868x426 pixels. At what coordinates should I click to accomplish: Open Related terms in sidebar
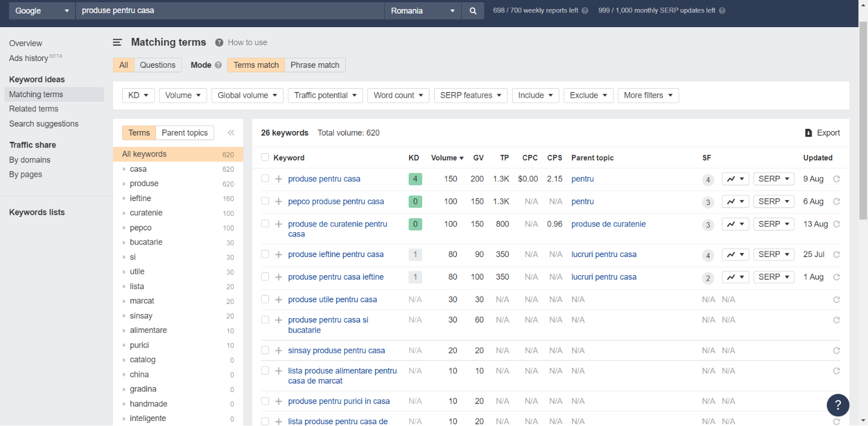(x=34, y=109)
